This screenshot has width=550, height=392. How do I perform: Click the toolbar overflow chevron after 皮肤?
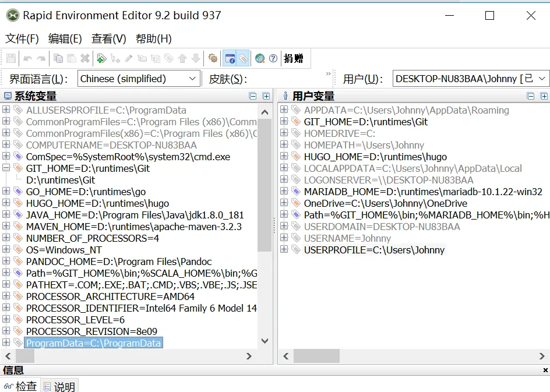(x=329, y=73)
